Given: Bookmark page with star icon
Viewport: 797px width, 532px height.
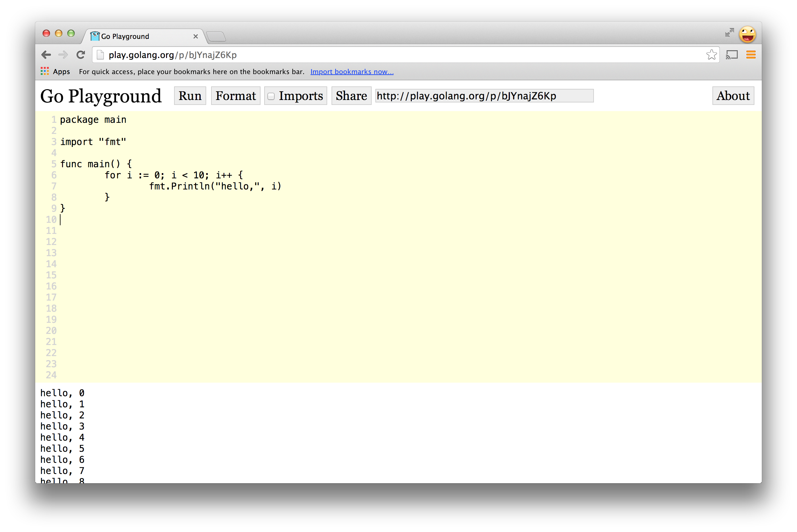Looking at the screenshot, I should (711, 55).
